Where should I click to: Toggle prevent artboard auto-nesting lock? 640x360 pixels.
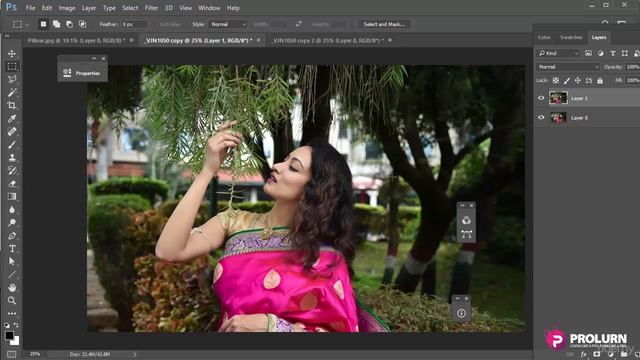point(589,80)
